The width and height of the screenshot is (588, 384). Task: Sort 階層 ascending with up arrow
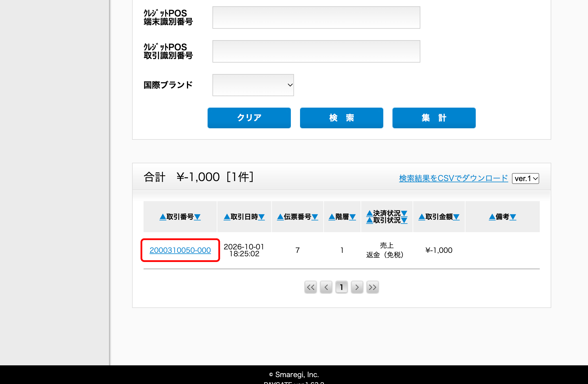tap(332, 217)
